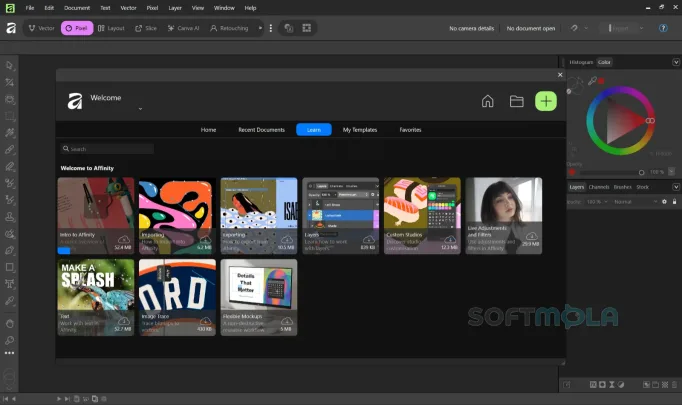The height and width of the screenshot is (405, 682).
Task: Open help question mark icon
Action: [663, 28]
